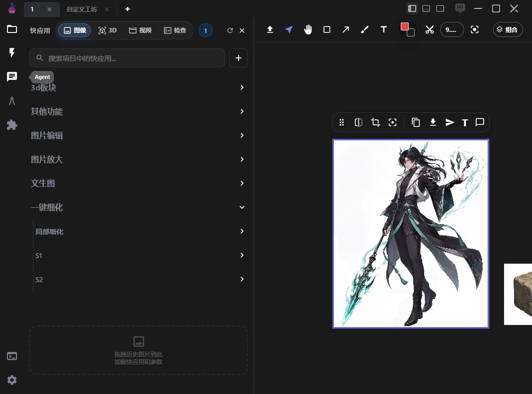This screenshot has height=394, width=532.
Task: Open the Agent chat sidebar icon
Action: (12, 77)
